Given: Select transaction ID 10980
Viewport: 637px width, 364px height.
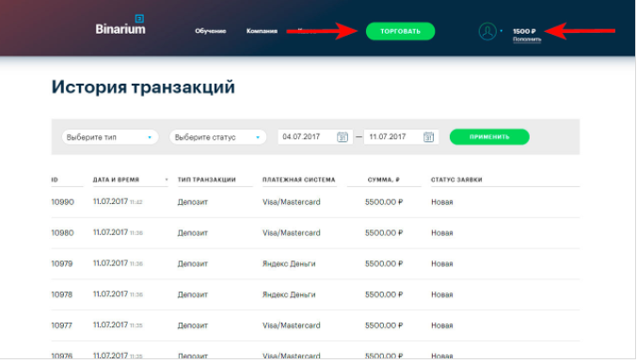Looking at the screenshot, I should pos(62,232).
